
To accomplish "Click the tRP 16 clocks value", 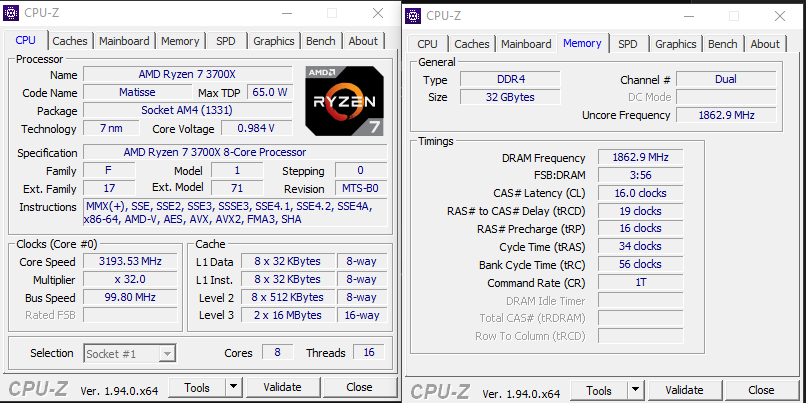I will tap(640, 229).
